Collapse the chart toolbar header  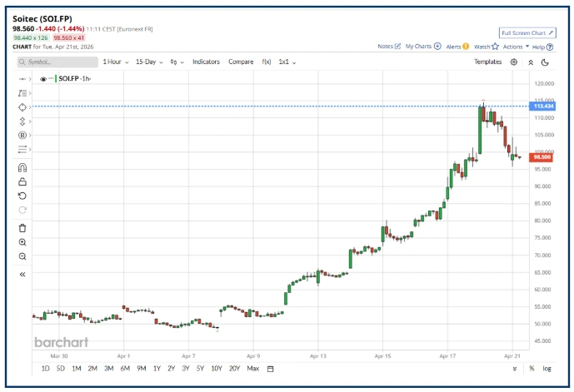click(x=531, y=62)
